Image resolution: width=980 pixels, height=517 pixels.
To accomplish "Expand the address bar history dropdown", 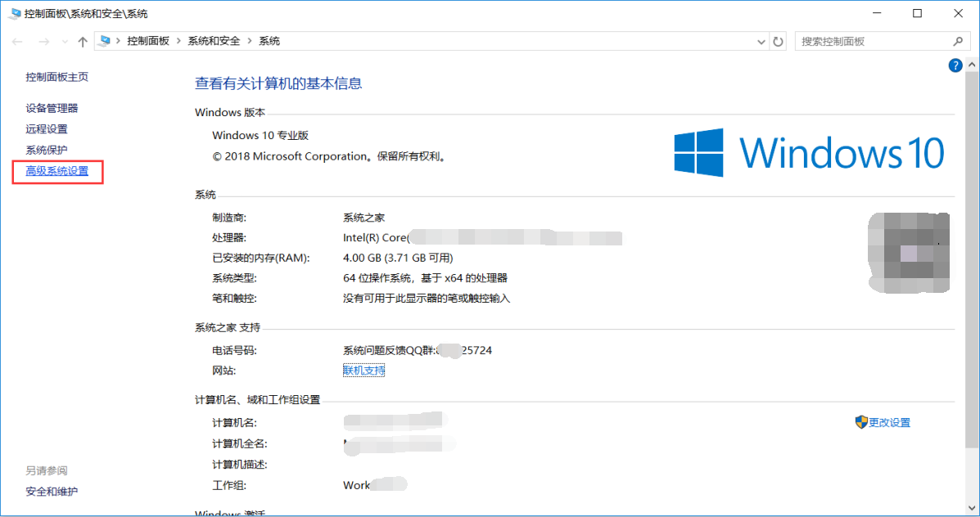I will (761, 42).
